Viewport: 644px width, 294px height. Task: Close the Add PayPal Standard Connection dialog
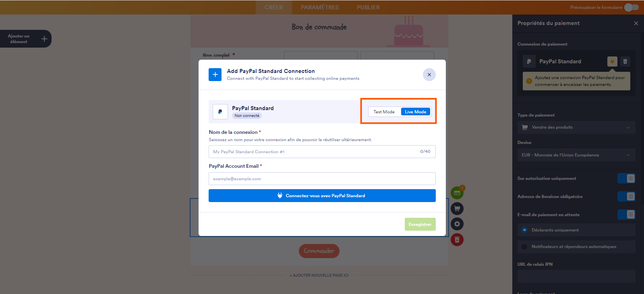[429, 75]
